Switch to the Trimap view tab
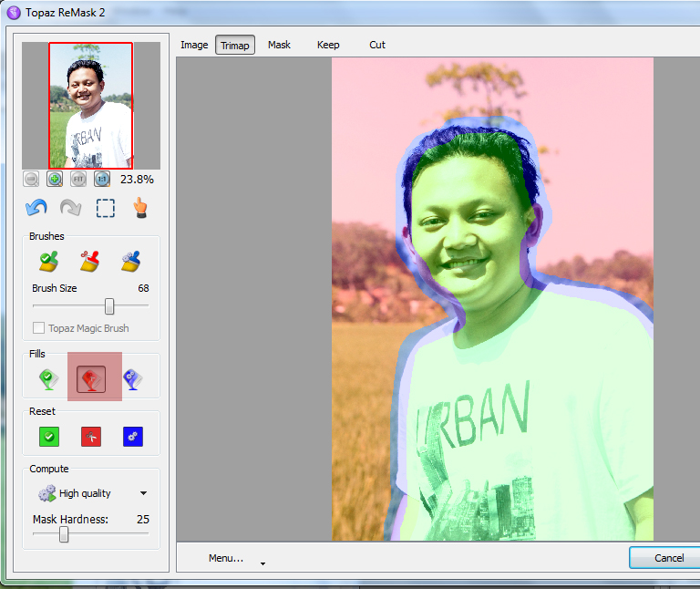 [x=235, y=45]
